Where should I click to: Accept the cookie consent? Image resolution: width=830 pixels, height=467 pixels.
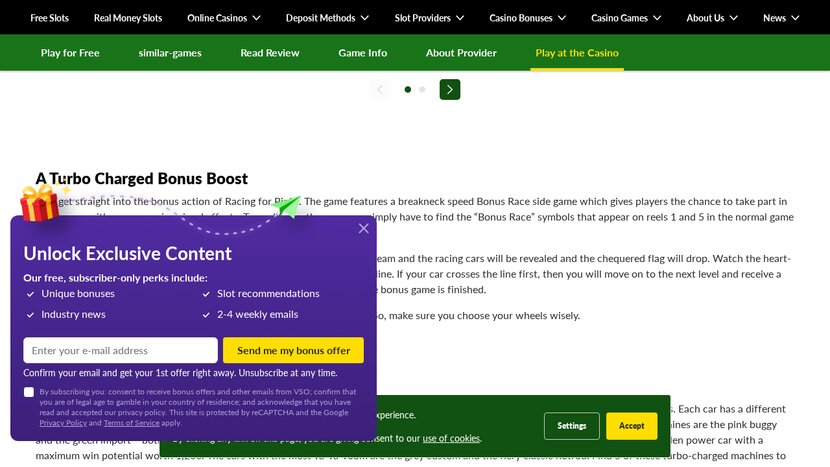pyautogui.click(x=632, y=426)
